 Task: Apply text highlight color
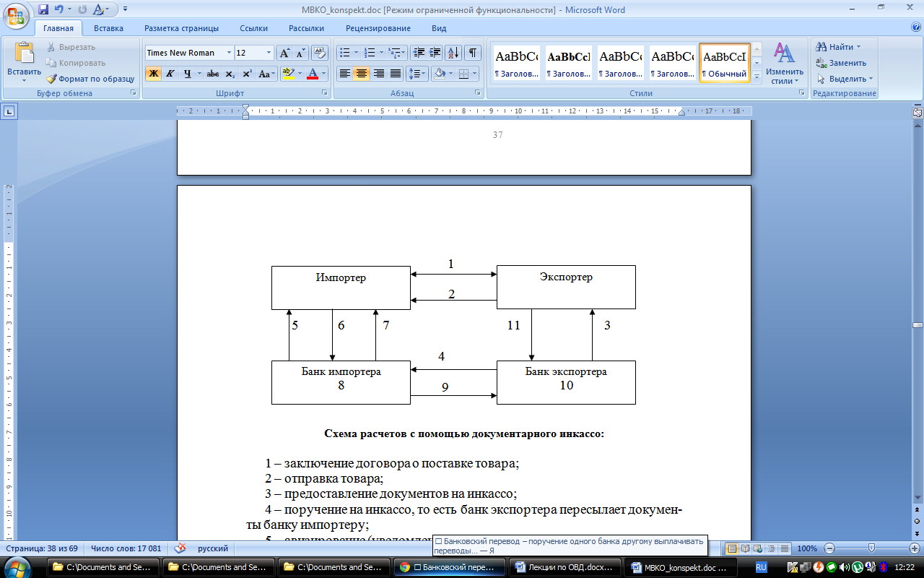(x=288, y=74)
